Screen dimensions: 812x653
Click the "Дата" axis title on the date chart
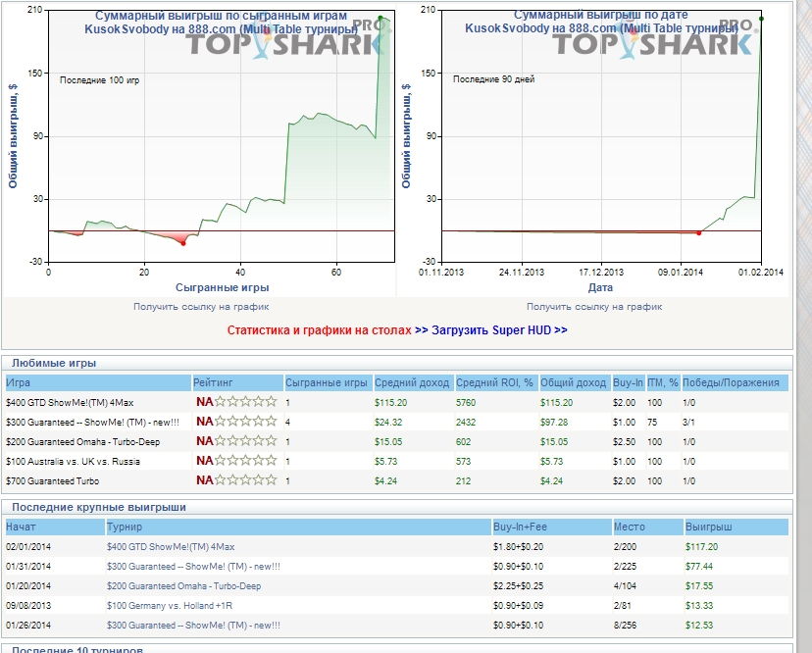[600, 287]
